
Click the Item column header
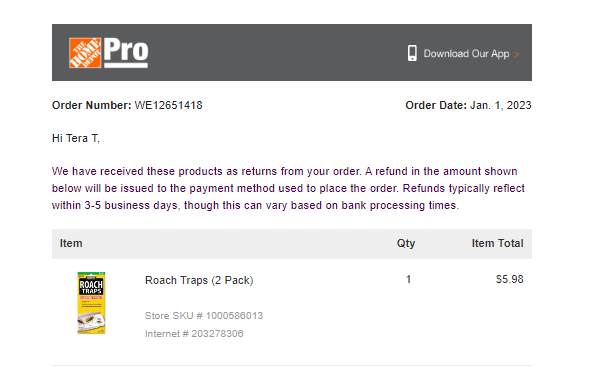[71, 243]
